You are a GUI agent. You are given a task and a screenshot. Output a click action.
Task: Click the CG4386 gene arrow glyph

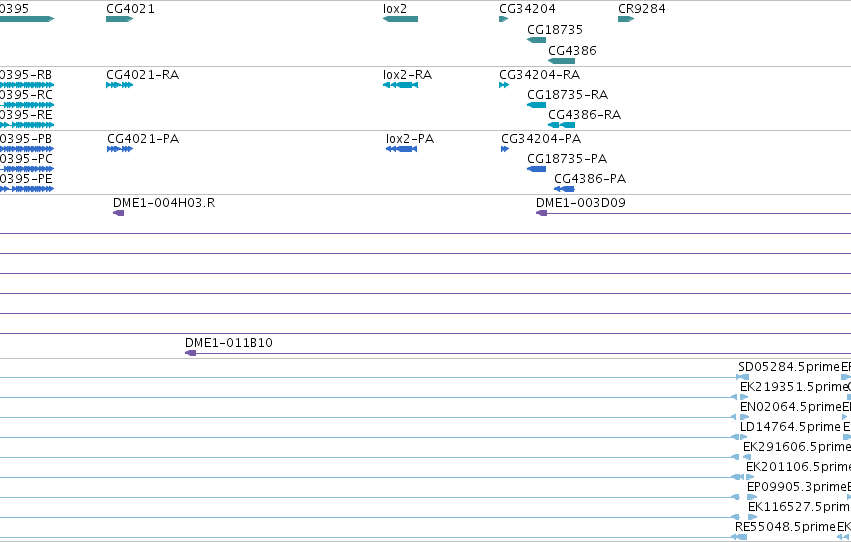tap(561, 61)
